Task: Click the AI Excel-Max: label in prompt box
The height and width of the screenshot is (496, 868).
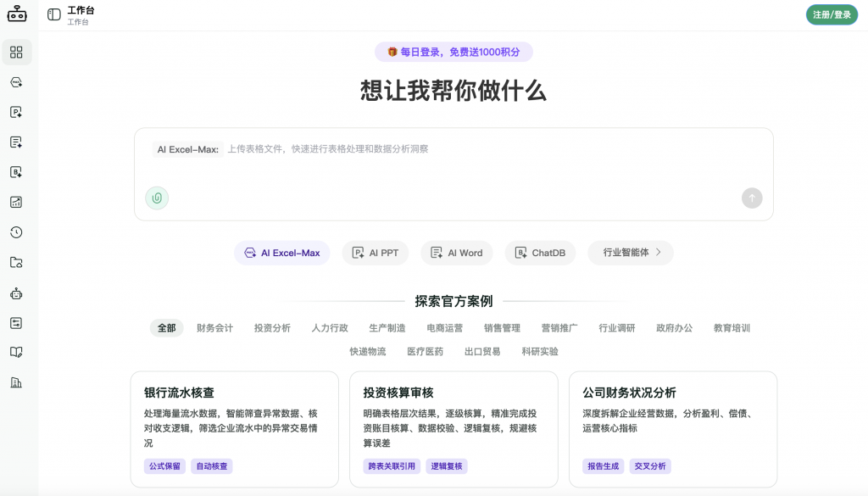Action: (x=187, y=149)
